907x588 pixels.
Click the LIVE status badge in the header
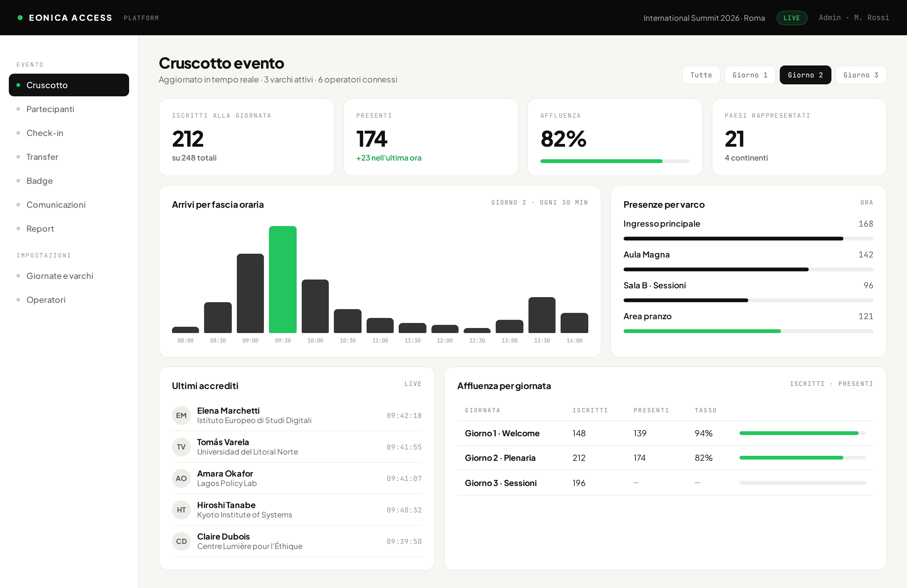791,18
